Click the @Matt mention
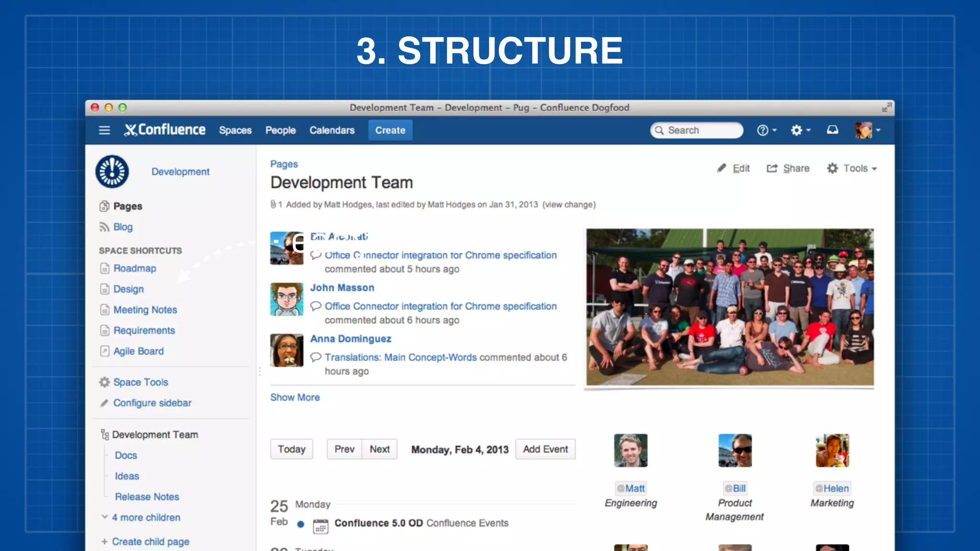980x551 pixels. (x=631, y=488)
